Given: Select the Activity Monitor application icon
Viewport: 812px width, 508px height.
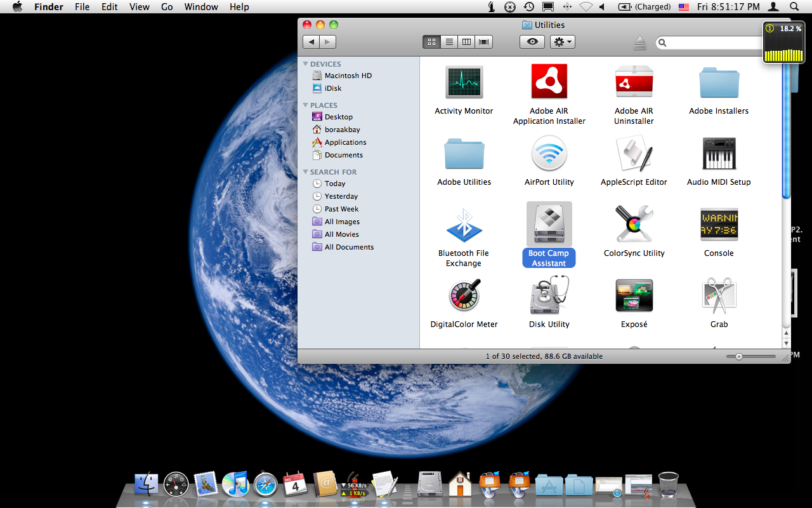Looking at the screenshot, I should [464, 82].
